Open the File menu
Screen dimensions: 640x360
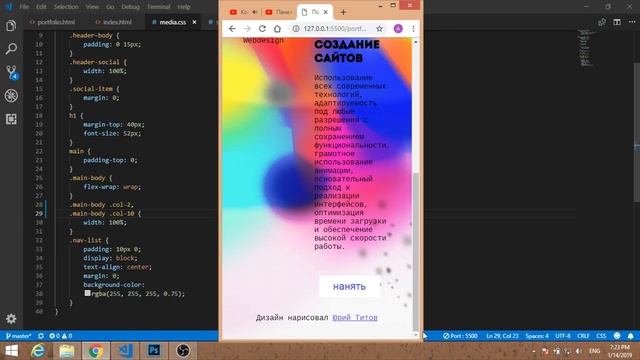coord(24,7)
